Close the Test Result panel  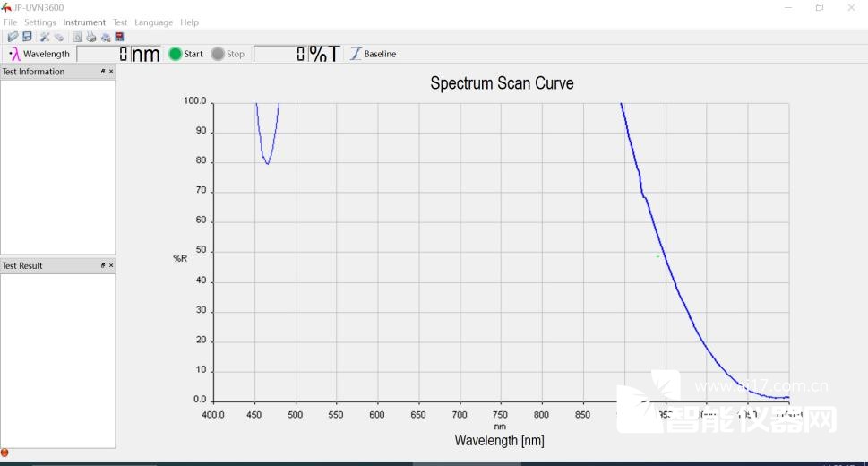(x=111, y=265)
